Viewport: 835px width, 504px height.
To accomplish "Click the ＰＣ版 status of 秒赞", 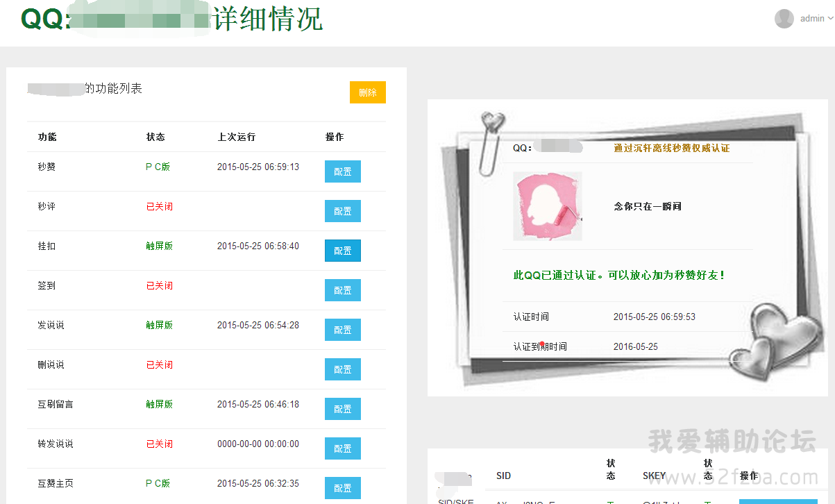I will click(x=158, y=167).
